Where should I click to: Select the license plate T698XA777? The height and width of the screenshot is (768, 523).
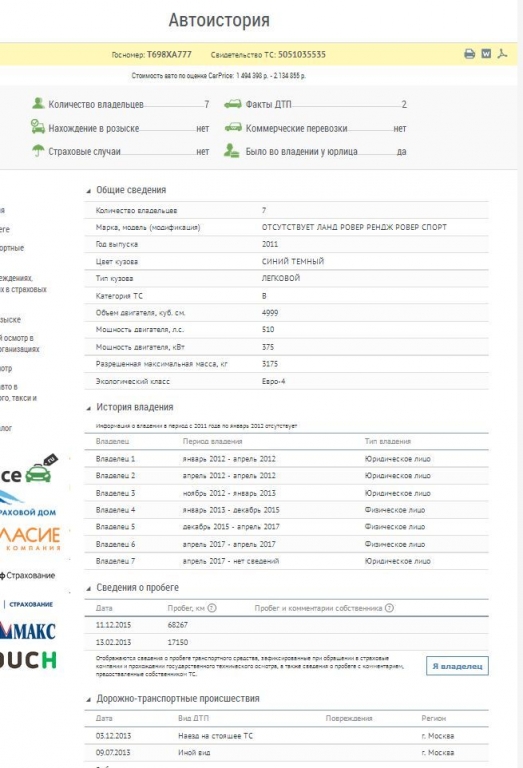169,54
